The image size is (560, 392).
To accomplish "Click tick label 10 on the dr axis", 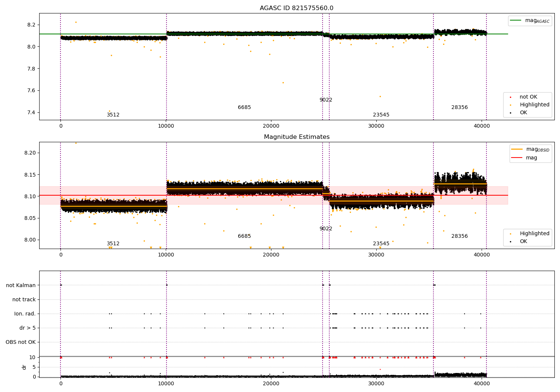I will [32, 358].
